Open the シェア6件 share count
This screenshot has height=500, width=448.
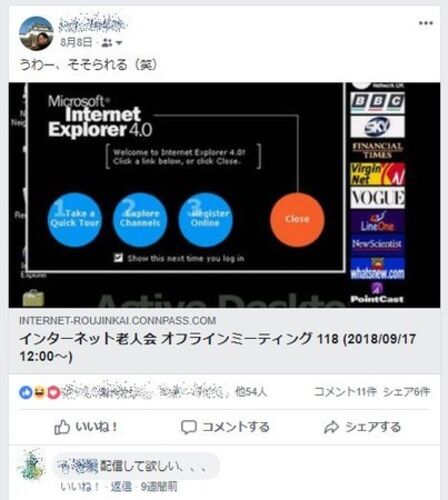[x=407, y=392]
